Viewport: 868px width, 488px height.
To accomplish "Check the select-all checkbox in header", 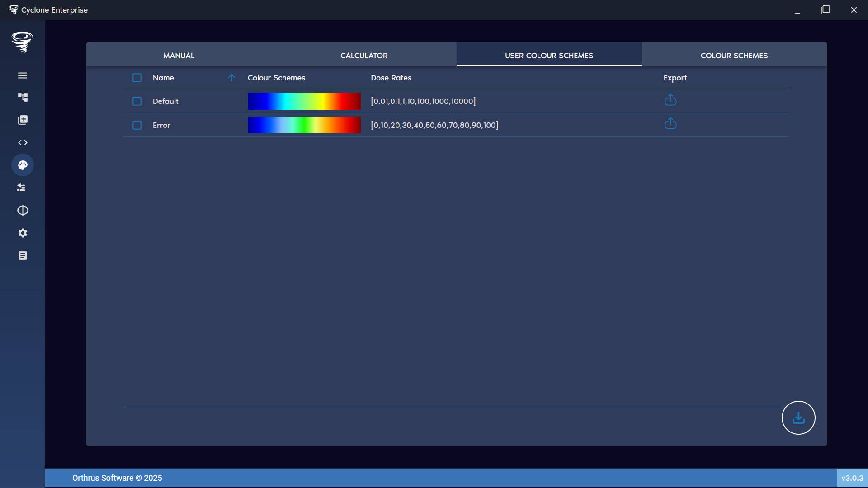I will point(137,77).
